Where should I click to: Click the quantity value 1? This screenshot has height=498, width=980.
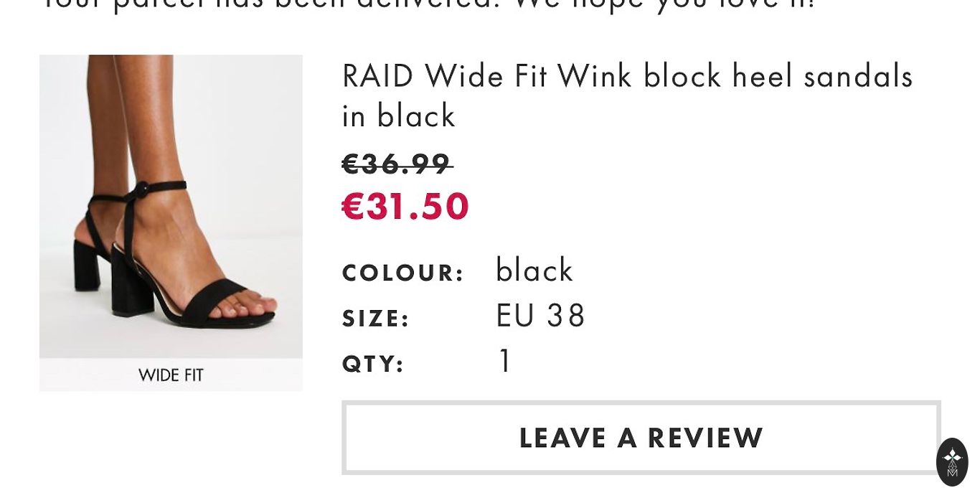point(504,361)
